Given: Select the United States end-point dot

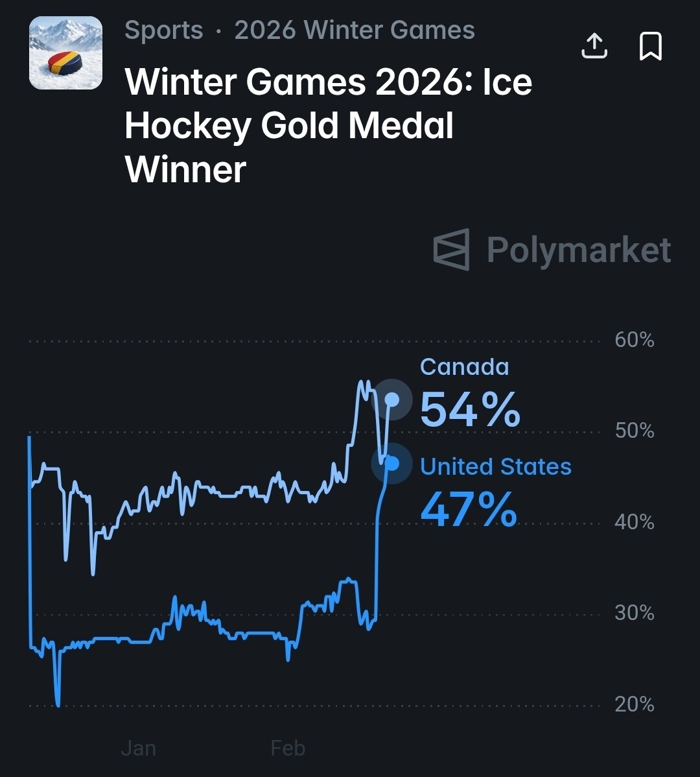Looking at the screenshot, I should pyautogui.click(x=391, y=463).
